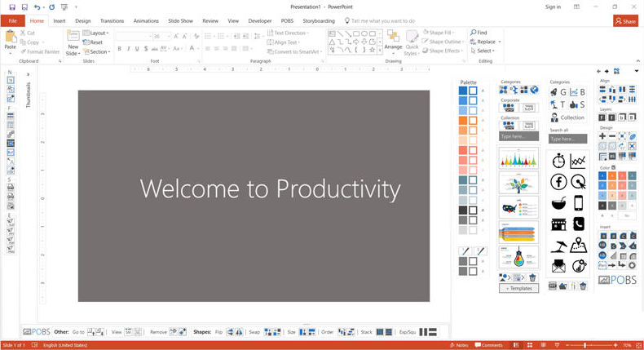Insert the beach umbrella icon
This screenshot has height=350, width=644.
(x=558, y=246)
